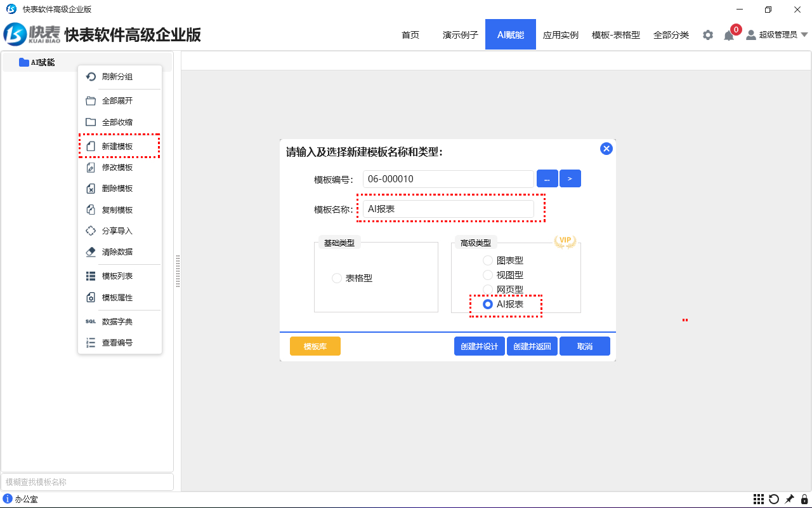This screenshot has width=812, height=508.
Task: Click the expand all folder icon
Action: (x=91, y=101)
